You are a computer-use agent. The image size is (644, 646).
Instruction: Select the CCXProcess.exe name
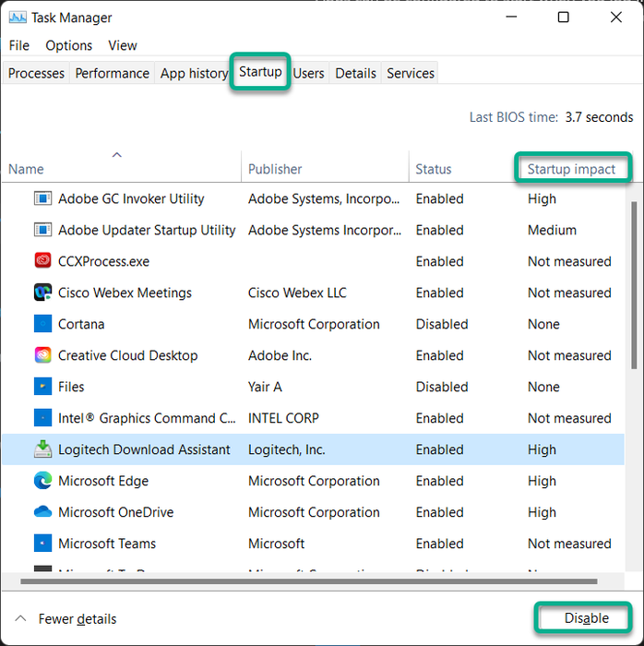pyautogui.click(x=103, y=261)
